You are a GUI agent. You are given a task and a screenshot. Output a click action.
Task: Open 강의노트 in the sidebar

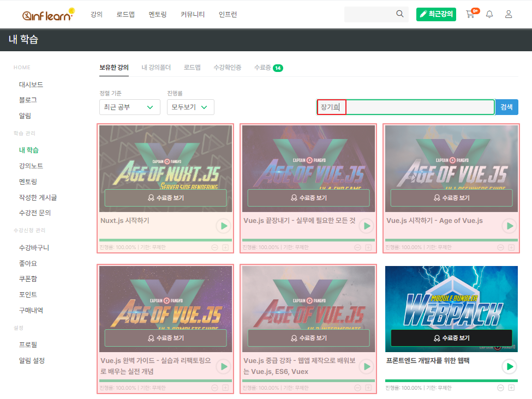pos(31,166)
